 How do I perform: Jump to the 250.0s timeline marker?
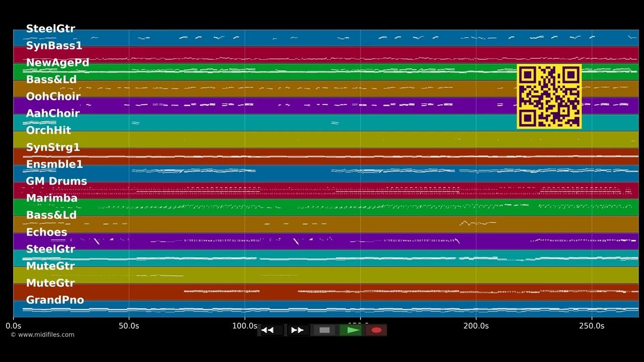592,326
